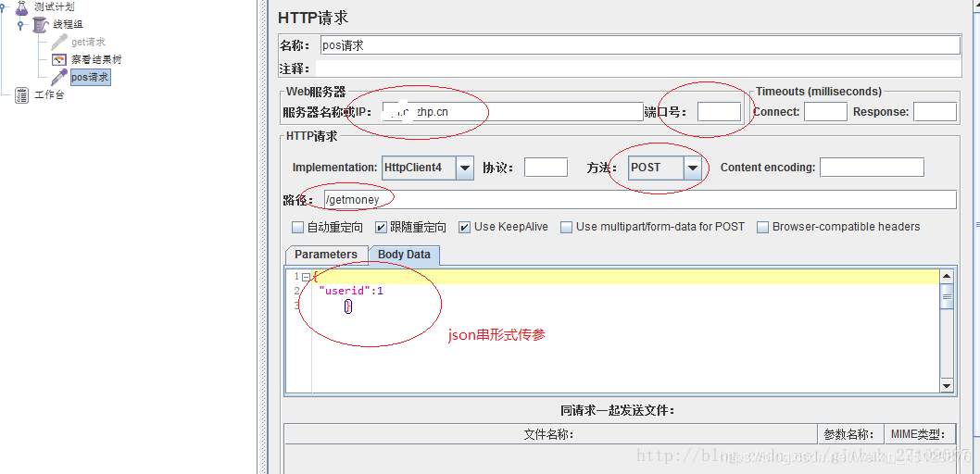Select the disabled get请求 tree node

pos(88,42)
